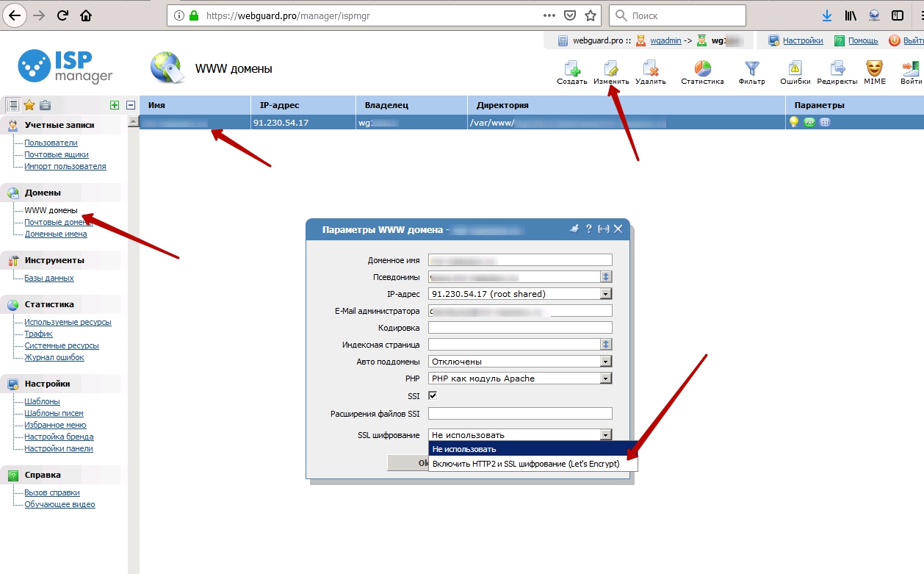The image size is (924, 574).
Task: Collapse all menu with minus icon
Action: click(131, 105)
